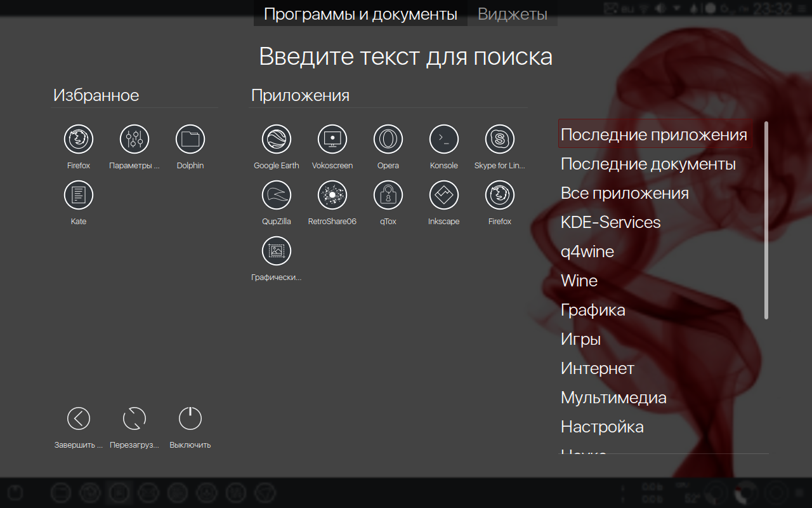Screen dimensions: 812x508
Task: Click the category list vertical scrollbar
Action: (x=766, y=220)
